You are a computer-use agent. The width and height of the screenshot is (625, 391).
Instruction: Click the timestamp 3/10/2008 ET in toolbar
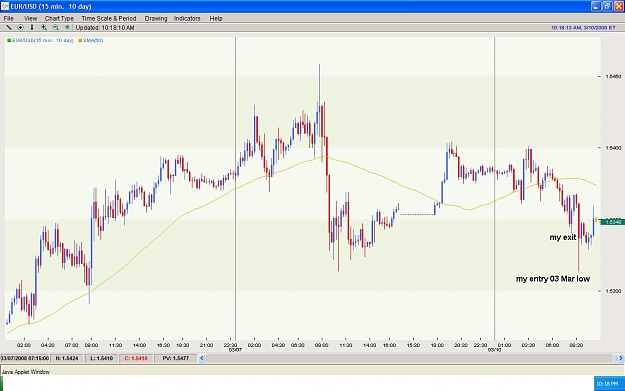tap(583, 28)
